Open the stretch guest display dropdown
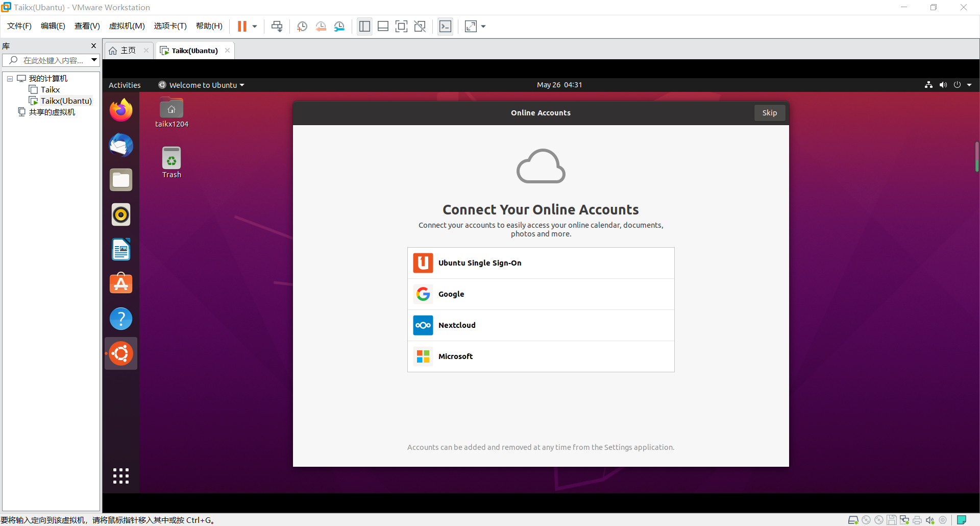 coord(483,26)
